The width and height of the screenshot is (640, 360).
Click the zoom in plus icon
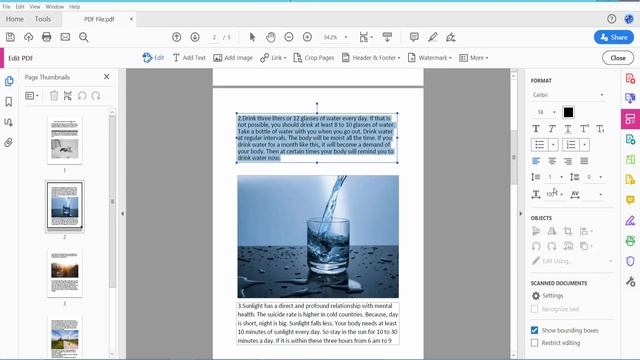click(307, 37)
